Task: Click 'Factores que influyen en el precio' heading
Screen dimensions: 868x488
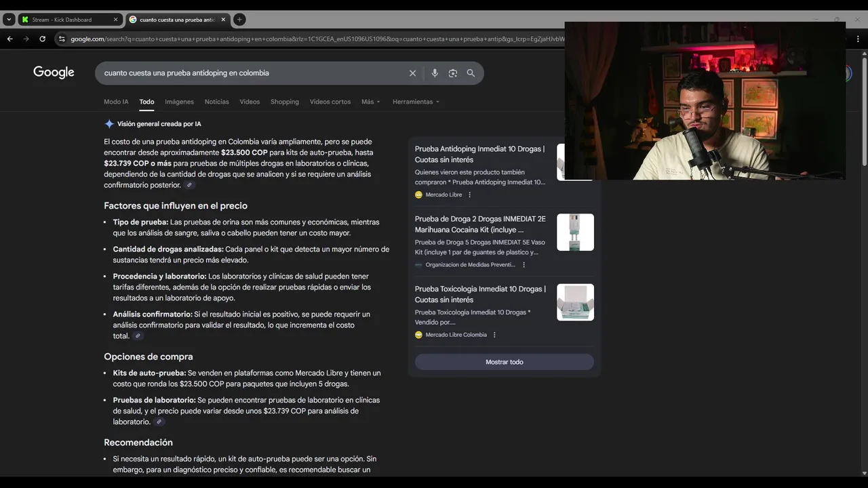Action: (176, 205)
